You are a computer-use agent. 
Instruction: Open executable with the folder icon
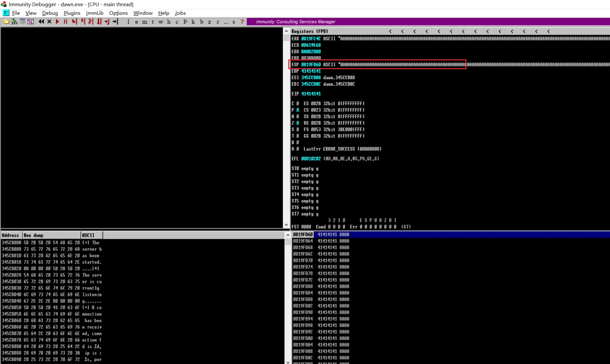click(x=6, y=22)
